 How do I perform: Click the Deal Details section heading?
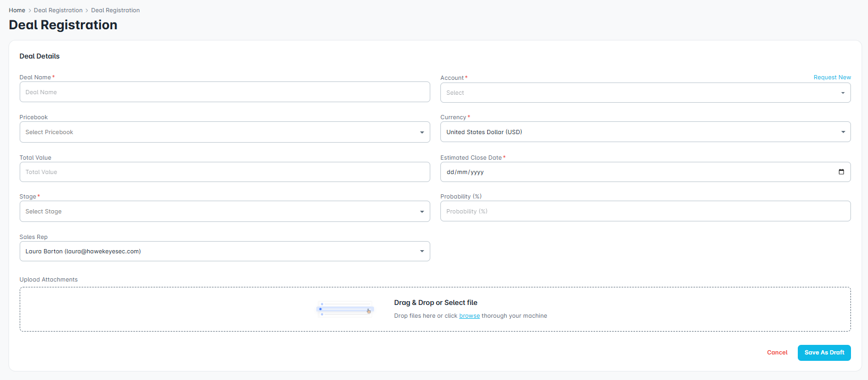39,56
